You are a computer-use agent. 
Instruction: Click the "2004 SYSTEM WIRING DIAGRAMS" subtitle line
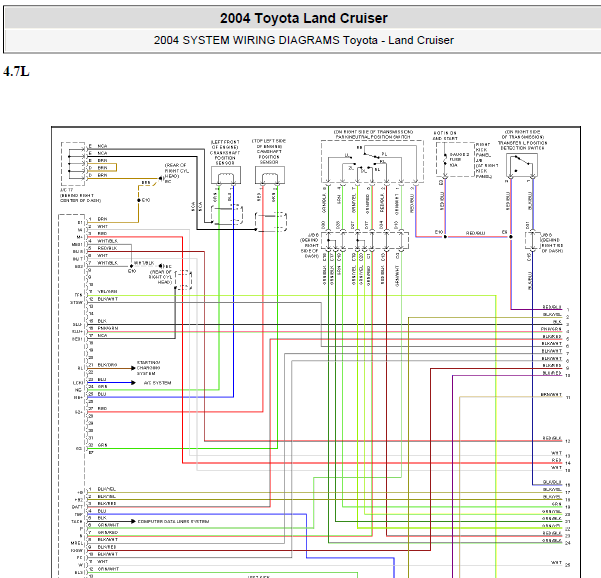pos(304,40)
